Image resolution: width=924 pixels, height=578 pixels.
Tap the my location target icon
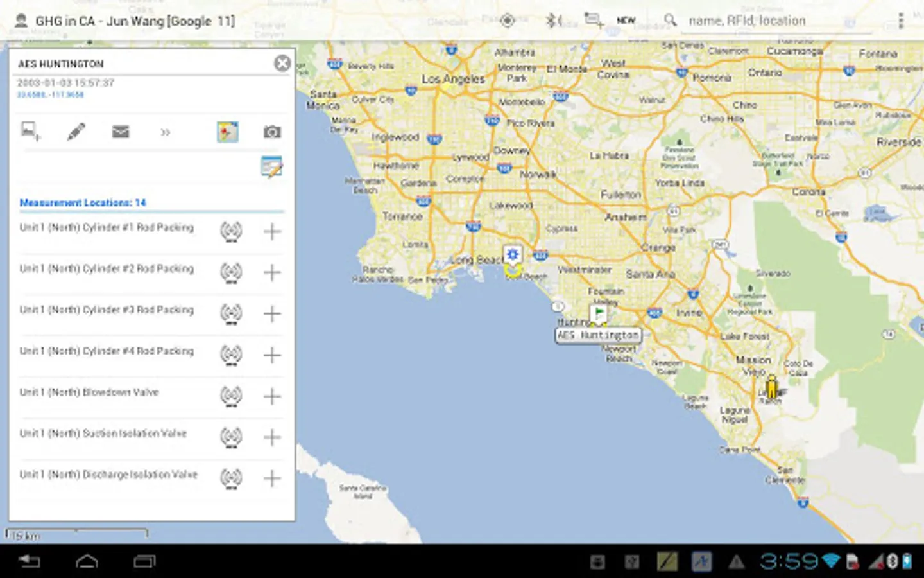[508, 21]
